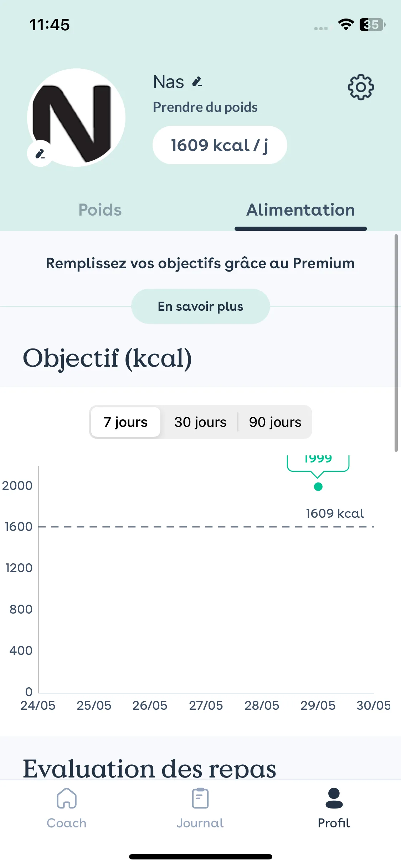
Task: Tap En savoir plus button
Action: pyautogui.click(x=200, y=306)
